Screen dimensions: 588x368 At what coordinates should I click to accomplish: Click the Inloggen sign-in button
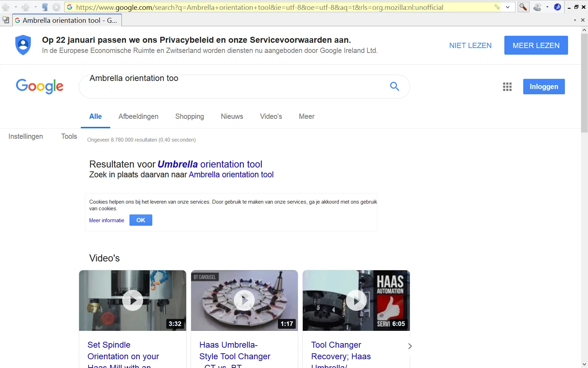pos(544,87)
